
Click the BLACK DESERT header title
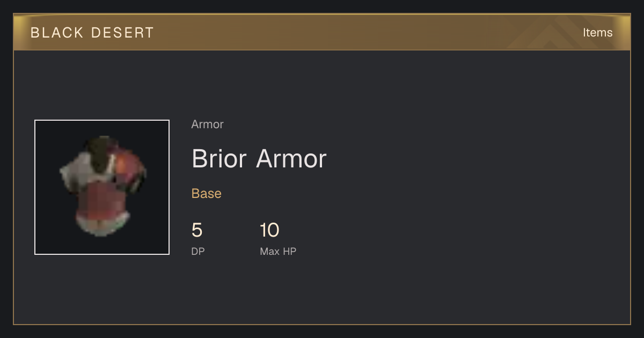tap(92, 33)
